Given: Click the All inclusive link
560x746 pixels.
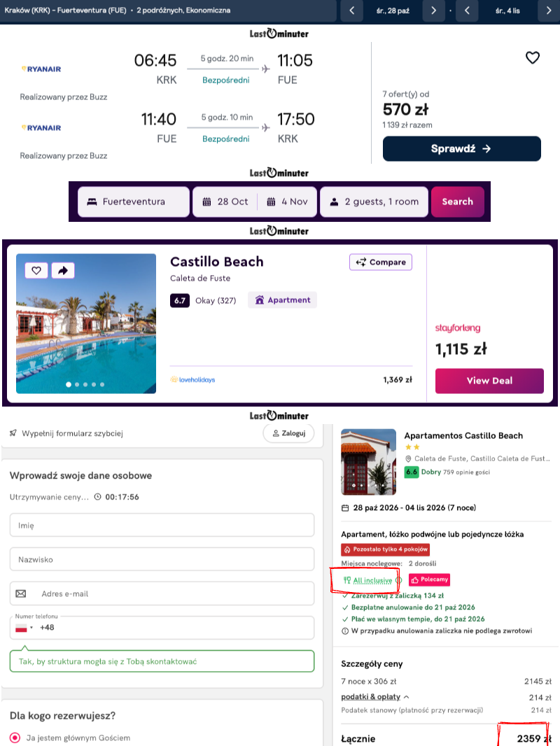Looking at the screenshot, I should 372,580.
